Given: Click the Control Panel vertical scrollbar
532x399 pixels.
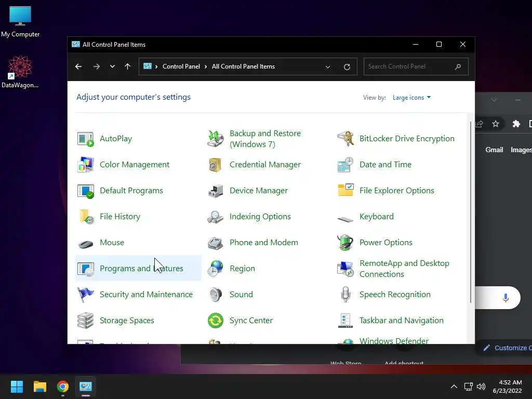Looking at the screenshot, I should point(471,212).
